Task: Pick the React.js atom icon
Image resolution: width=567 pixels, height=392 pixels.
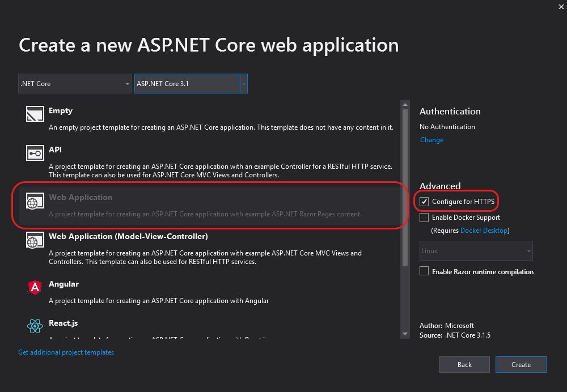Action: tap(35, 326)
